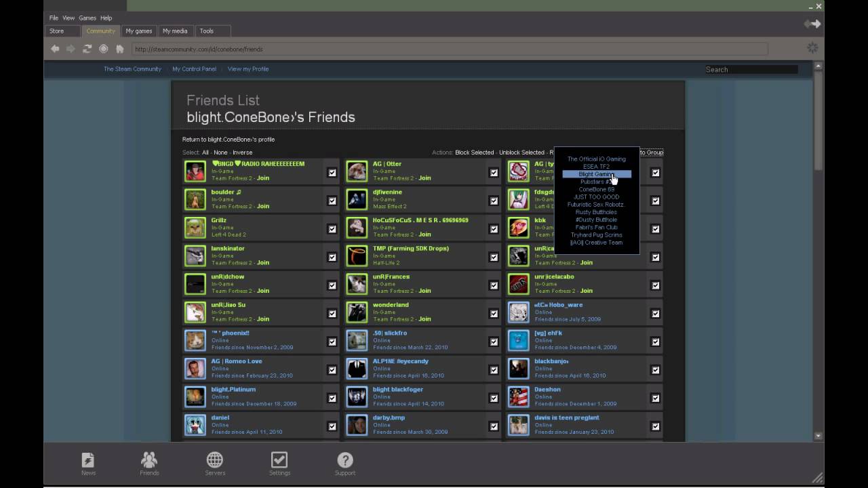Uncheck the checkbox for daniel
The width and height of the screenshot is (868, 488).
332,426
